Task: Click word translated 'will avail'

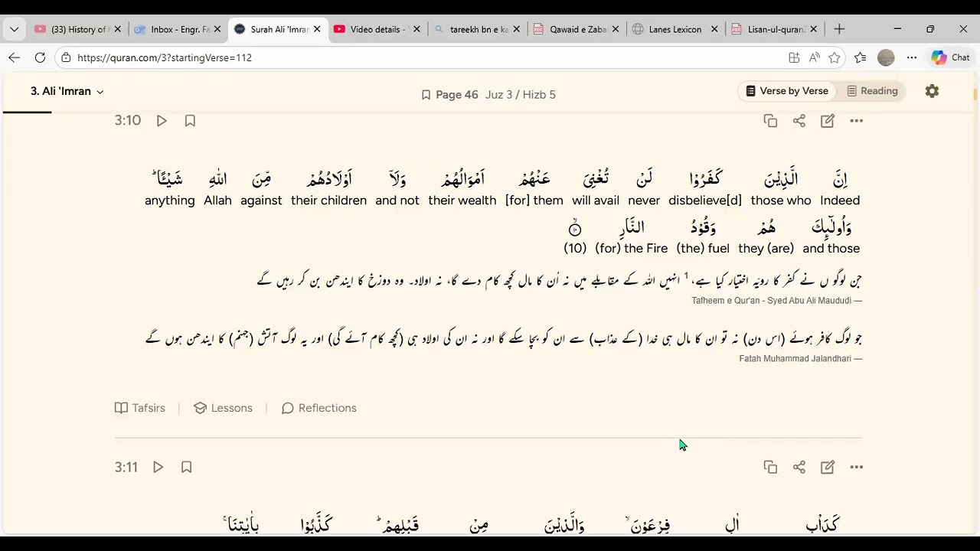Action: (x=596, y=180)
